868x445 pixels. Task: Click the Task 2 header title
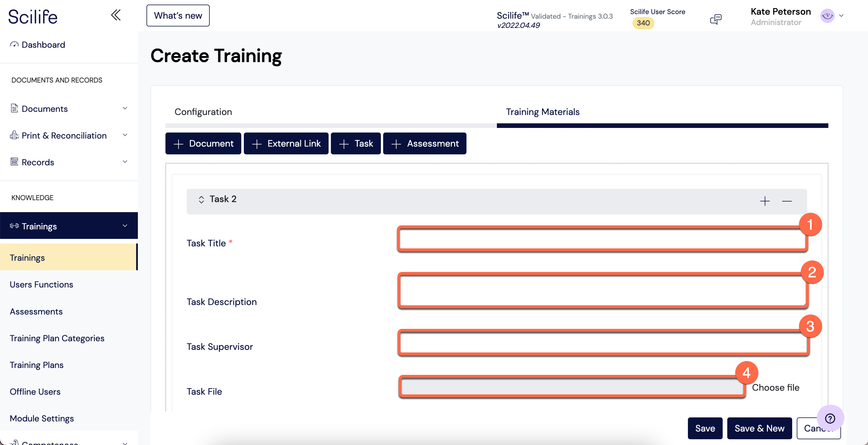223,199
